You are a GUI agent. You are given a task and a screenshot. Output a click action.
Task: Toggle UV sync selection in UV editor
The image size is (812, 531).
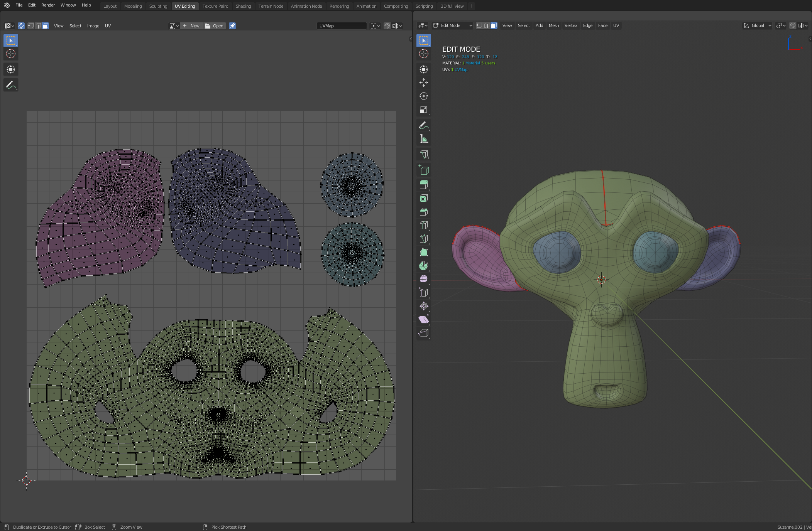[x=21, y=26]
